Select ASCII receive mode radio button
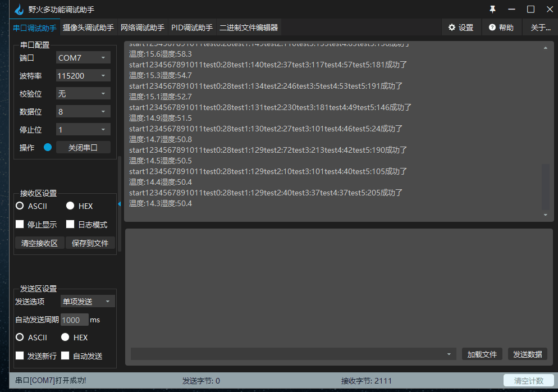This screenshot has height=392, width=558. (x=20, y=206)
